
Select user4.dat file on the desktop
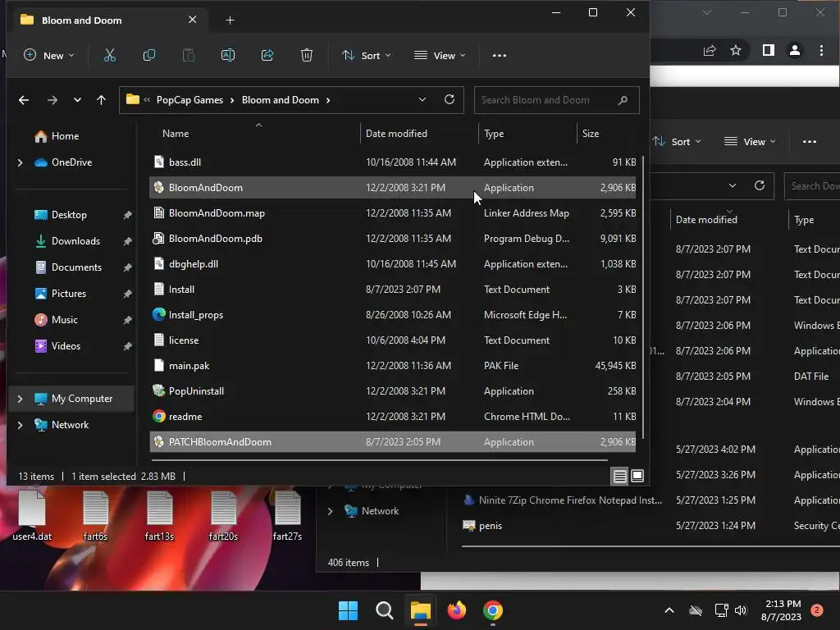32,515
